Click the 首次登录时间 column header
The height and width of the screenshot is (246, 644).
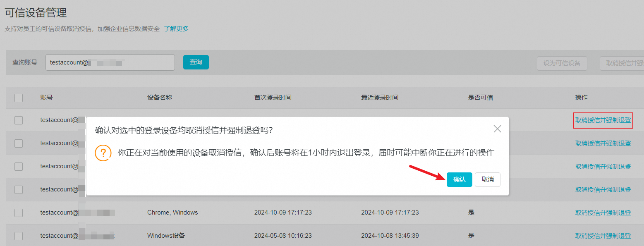[273, 98]
